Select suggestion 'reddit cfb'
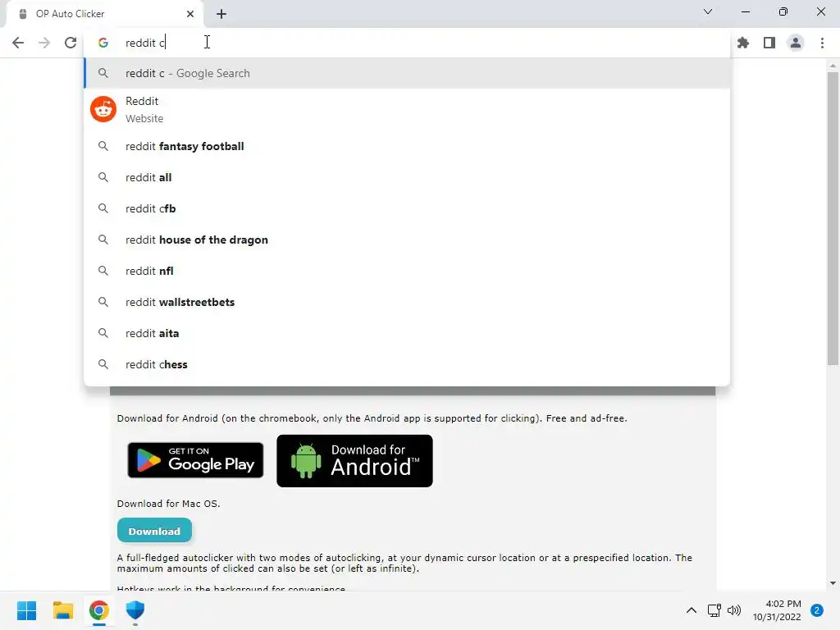Image resolution: width=840 pixels, height=630 pixels. click(407, 208)
